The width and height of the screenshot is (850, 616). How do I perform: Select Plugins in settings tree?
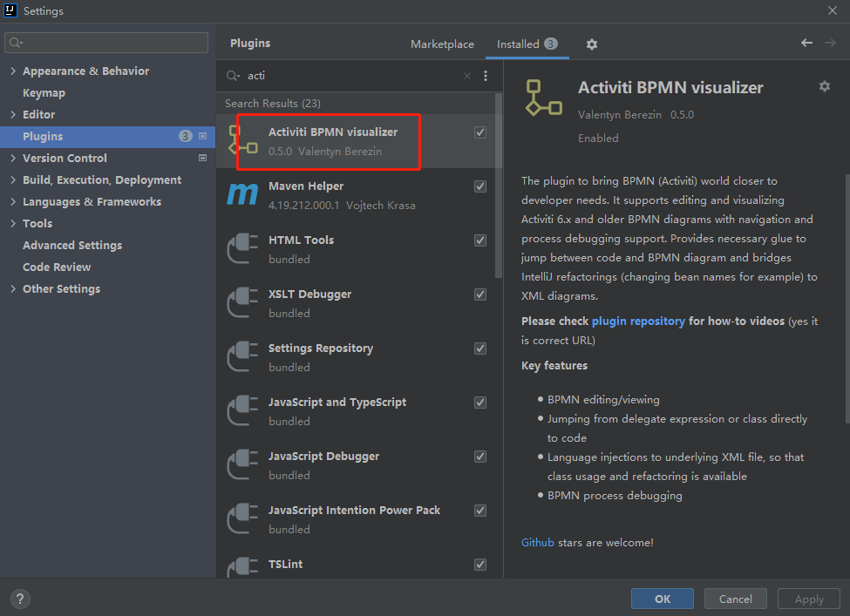[107, 137]
